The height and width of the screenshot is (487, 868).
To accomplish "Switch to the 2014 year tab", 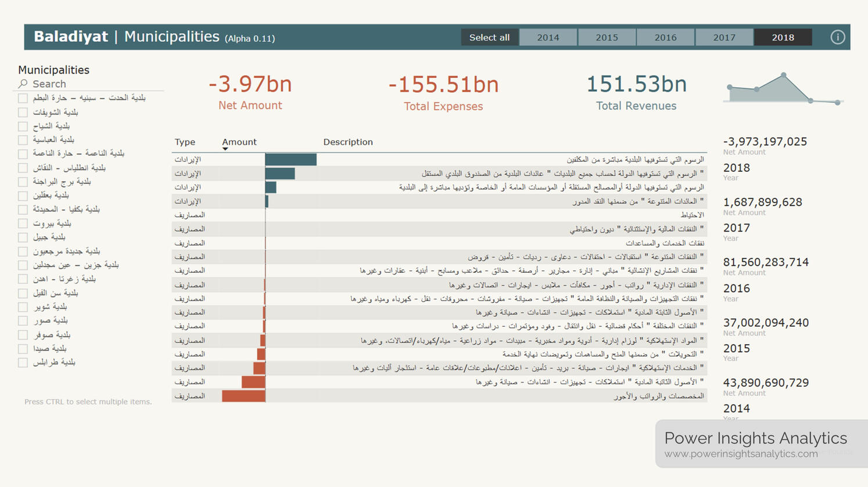I will click(548, 38).
